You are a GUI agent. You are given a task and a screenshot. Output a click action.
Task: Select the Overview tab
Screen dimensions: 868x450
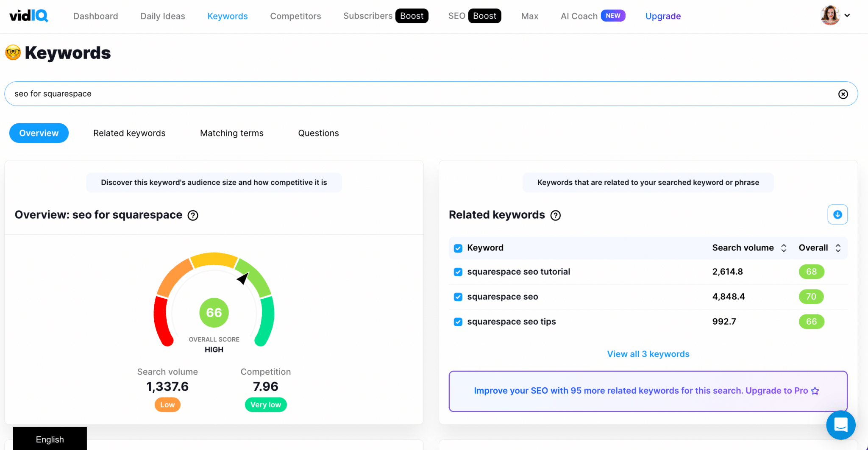tap(39, 133)
